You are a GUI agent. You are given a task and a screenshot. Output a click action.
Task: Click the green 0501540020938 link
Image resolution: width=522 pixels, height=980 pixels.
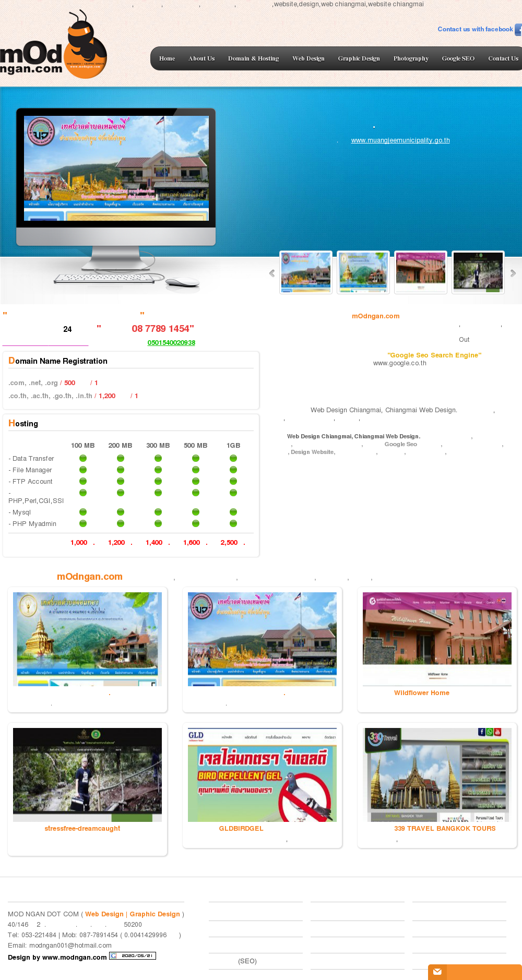(x=171, y=343)
